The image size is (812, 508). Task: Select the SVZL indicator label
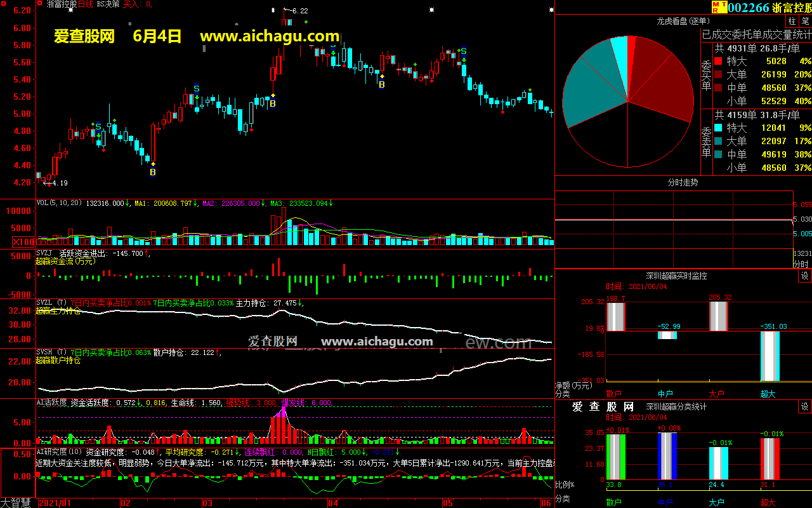[x=52, y=303]
